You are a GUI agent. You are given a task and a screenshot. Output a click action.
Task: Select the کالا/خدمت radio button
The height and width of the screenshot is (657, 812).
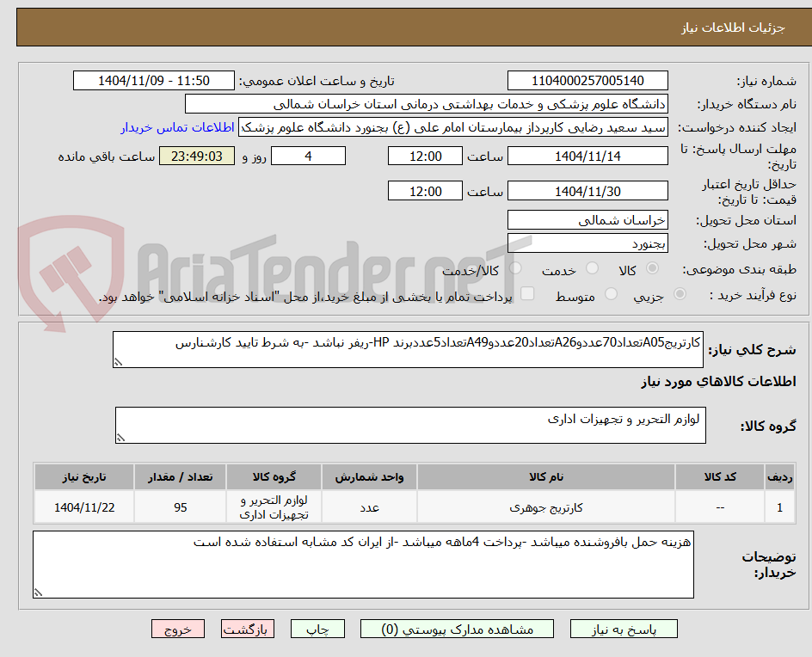click(515, 268)
